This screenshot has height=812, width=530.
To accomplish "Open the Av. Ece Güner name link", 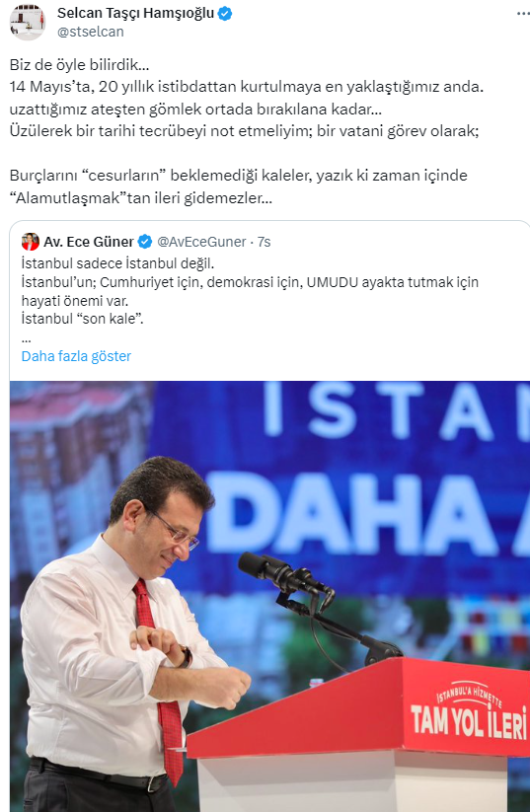I will 89,242.
